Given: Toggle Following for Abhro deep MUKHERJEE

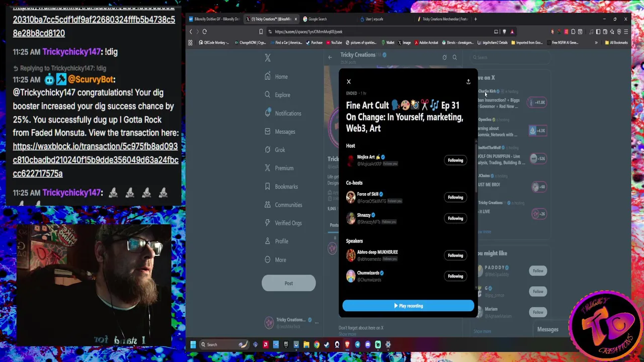Looking at the screenshot, I should click(455, 255).
